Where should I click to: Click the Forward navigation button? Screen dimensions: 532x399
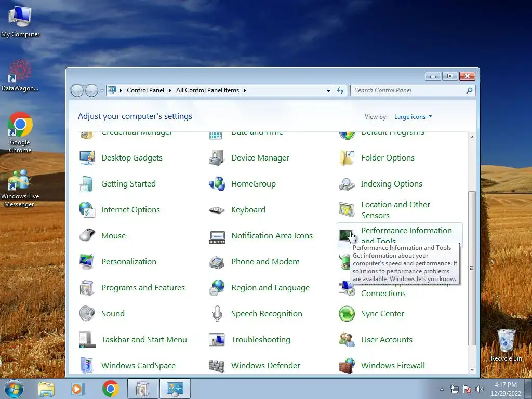pos(91,90)
